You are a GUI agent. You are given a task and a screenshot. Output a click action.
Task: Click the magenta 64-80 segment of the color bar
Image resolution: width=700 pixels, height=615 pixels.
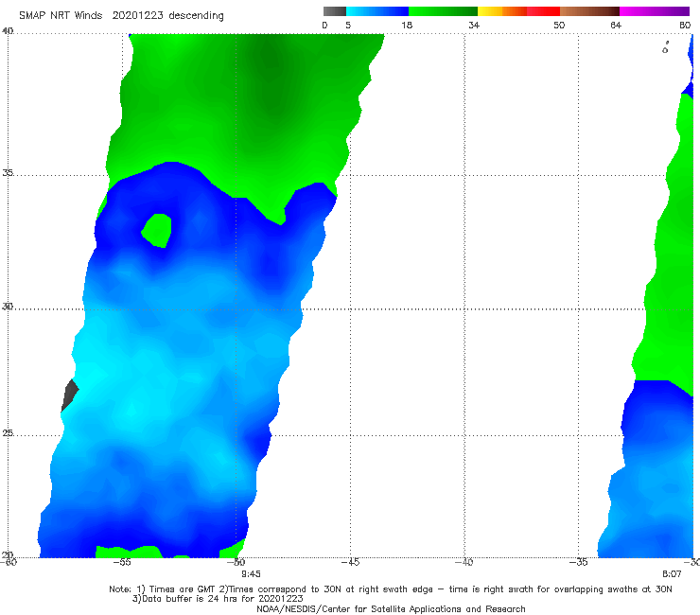click(655, 11)
